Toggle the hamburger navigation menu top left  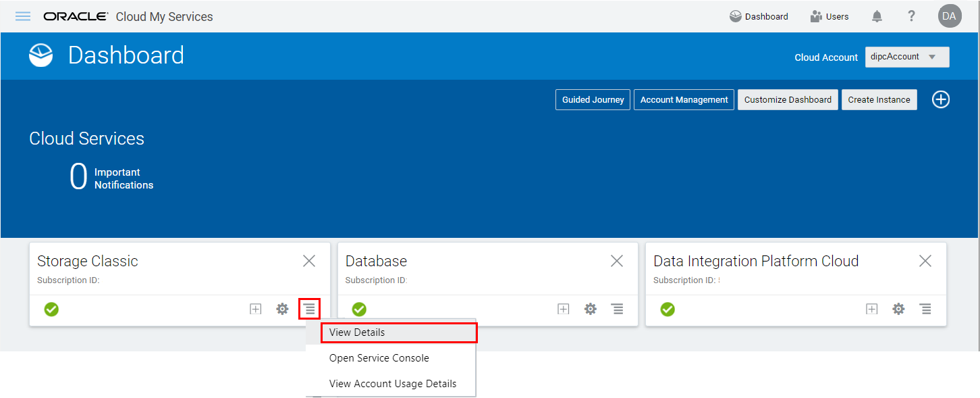pyautogui.click(x=22, y=16)
